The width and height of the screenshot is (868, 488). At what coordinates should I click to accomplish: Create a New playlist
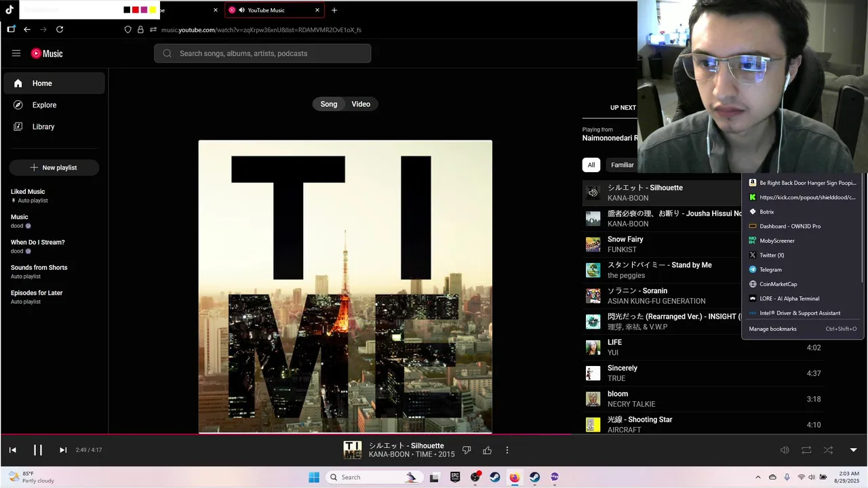point(54,167)
